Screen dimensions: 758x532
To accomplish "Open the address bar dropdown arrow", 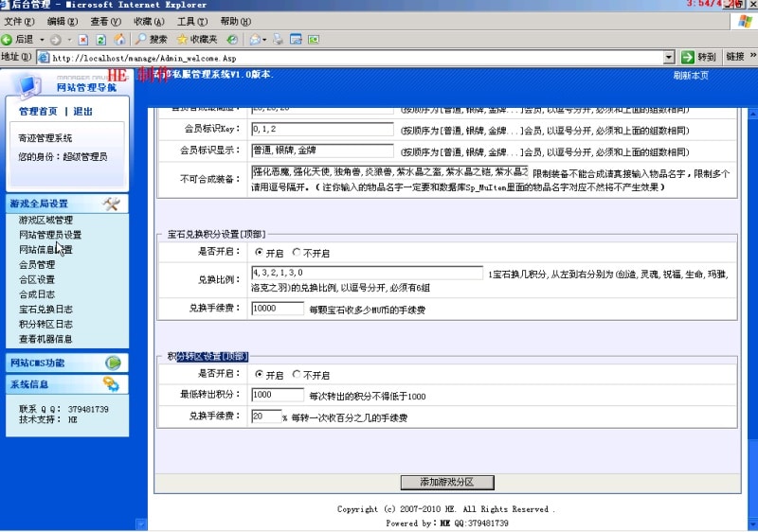I will 670,57.
